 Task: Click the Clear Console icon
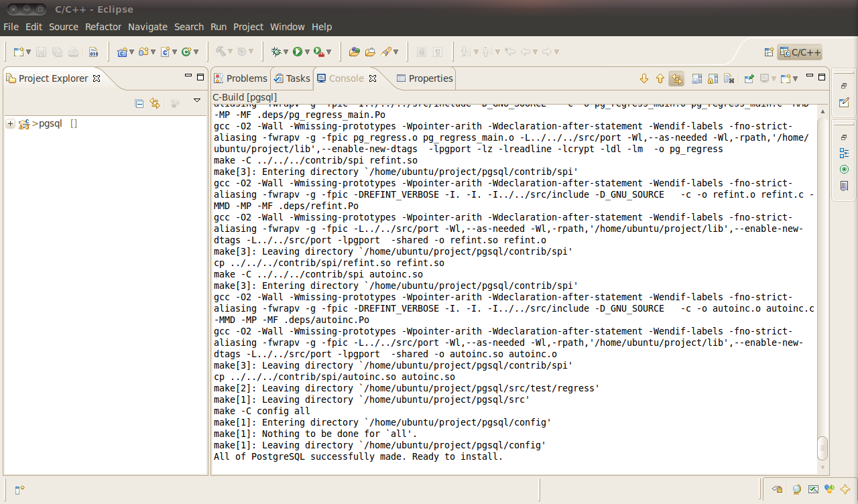tap(729, 78)
